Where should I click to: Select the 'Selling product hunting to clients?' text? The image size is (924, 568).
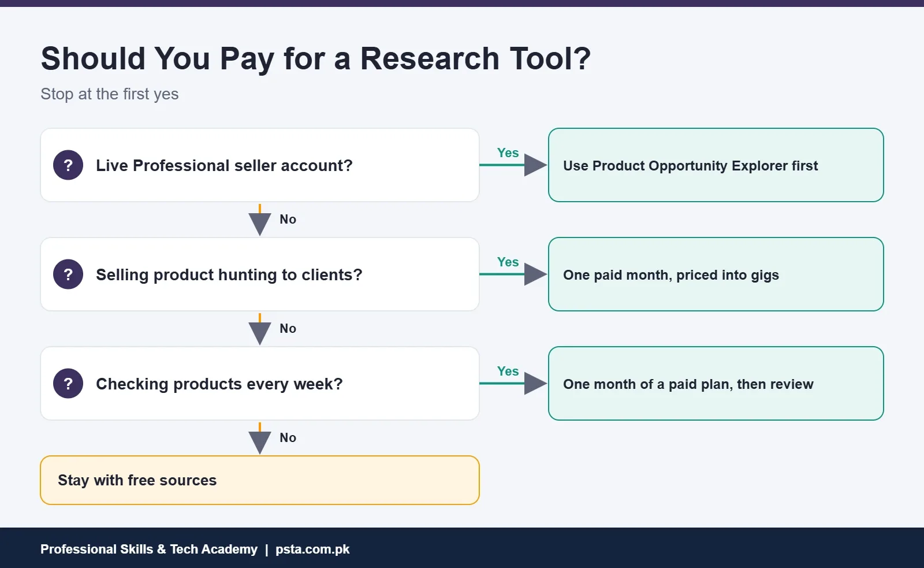point(229,275)
